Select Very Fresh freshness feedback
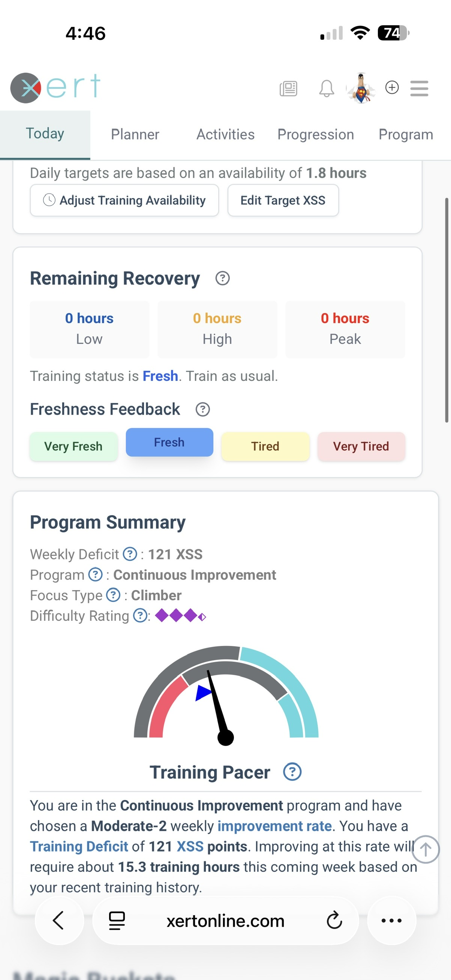 (x=73, y=446)
